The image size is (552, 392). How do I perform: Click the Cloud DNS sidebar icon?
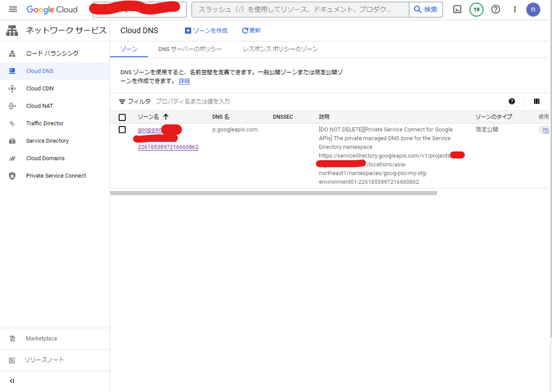pyautogui.click(x=12, y=71)
